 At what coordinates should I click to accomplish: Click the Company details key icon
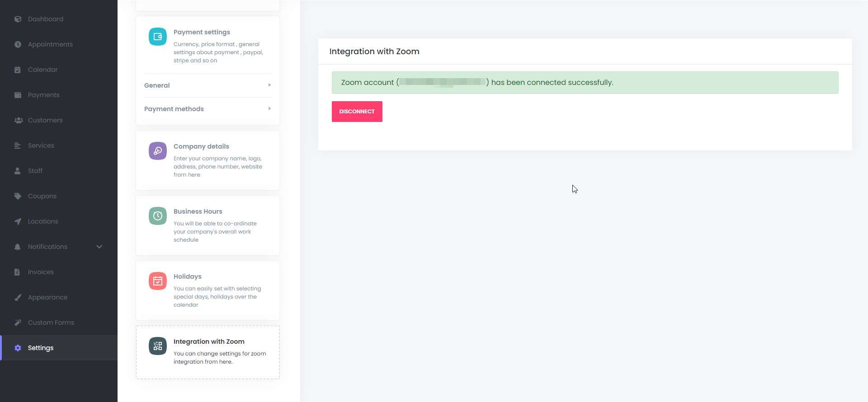pos(158,151)
